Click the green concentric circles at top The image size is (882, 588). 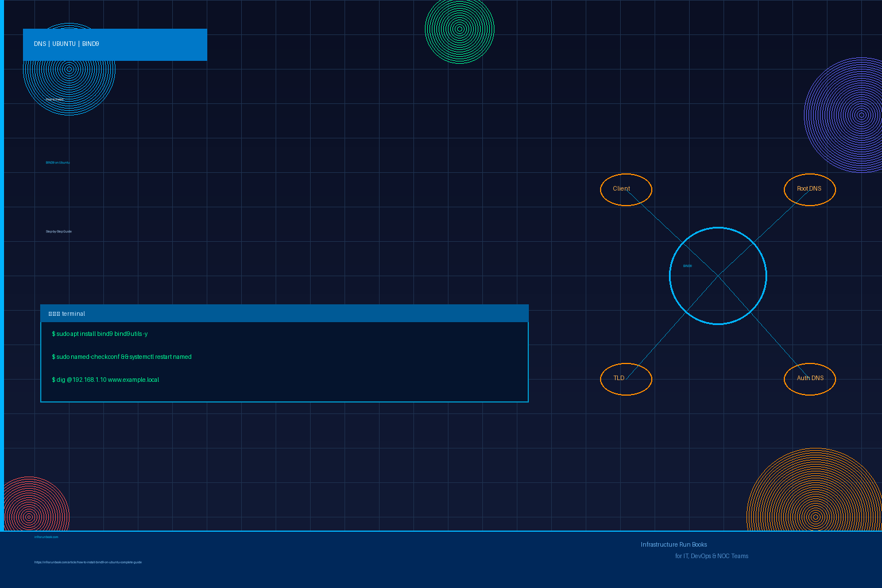click(x=459, y=29)
